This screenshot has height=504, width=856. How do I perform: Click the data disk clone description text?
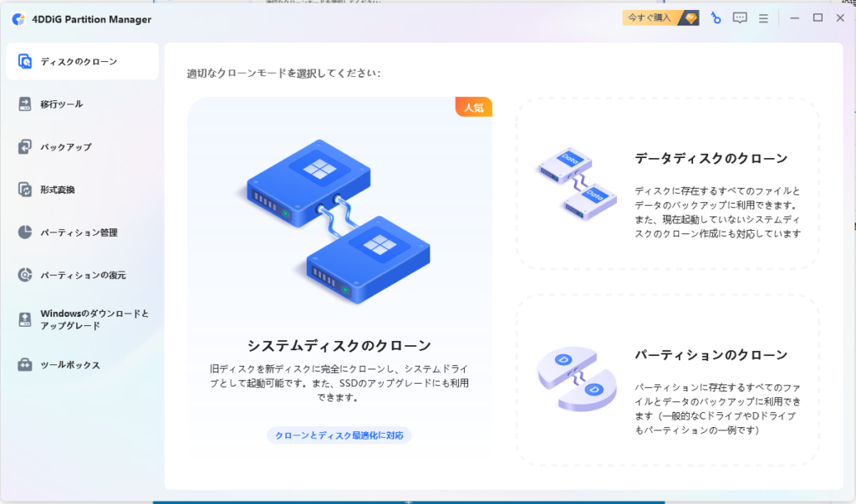[718, 212]
